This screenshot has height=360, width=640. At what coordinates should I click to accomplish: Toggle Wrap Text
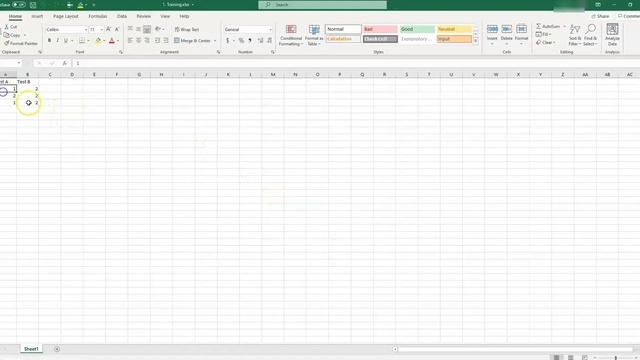187,29
